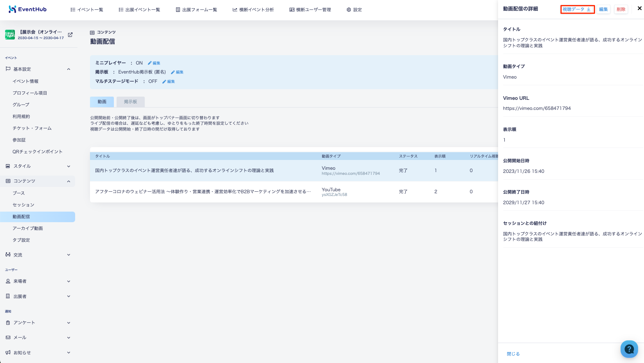Collapse the 基本設定 sidebar section

38,69
